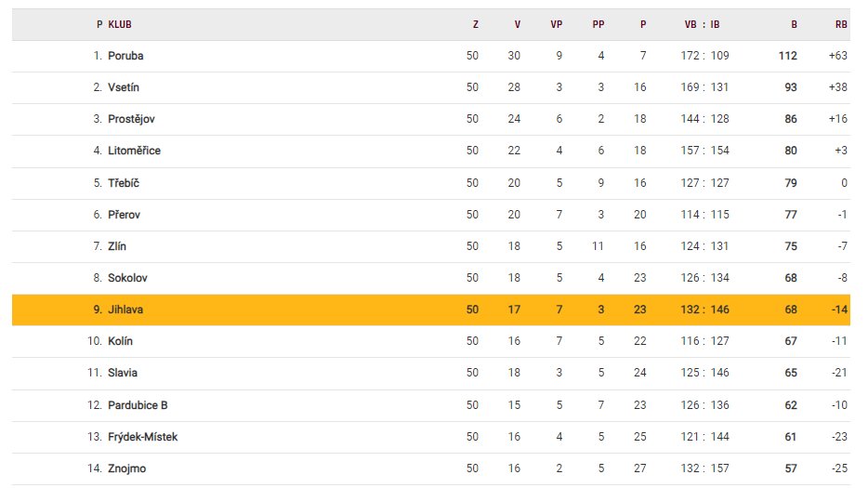The image size is (868, 488).
Task: Click the VP column header
Action: [557, 25]
